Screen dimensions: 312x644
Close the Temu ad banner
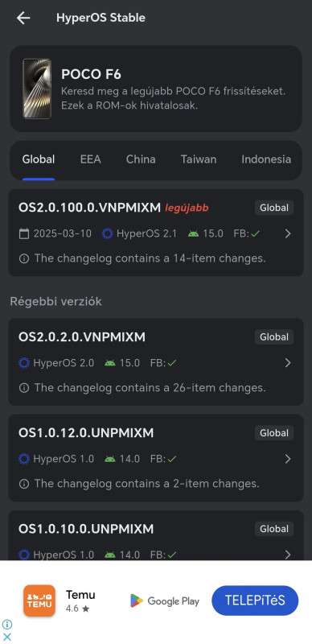coord(7,637)
